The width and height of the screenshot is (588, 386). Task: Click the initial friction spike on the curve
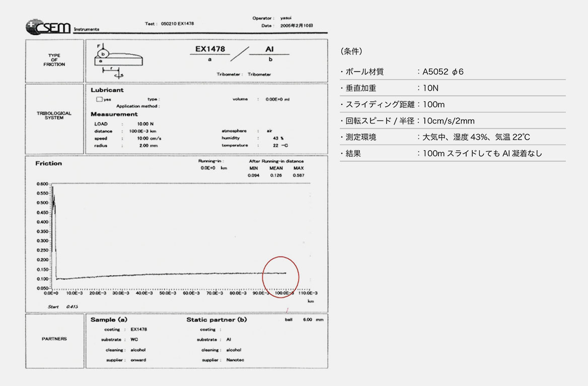pos(53,202)
